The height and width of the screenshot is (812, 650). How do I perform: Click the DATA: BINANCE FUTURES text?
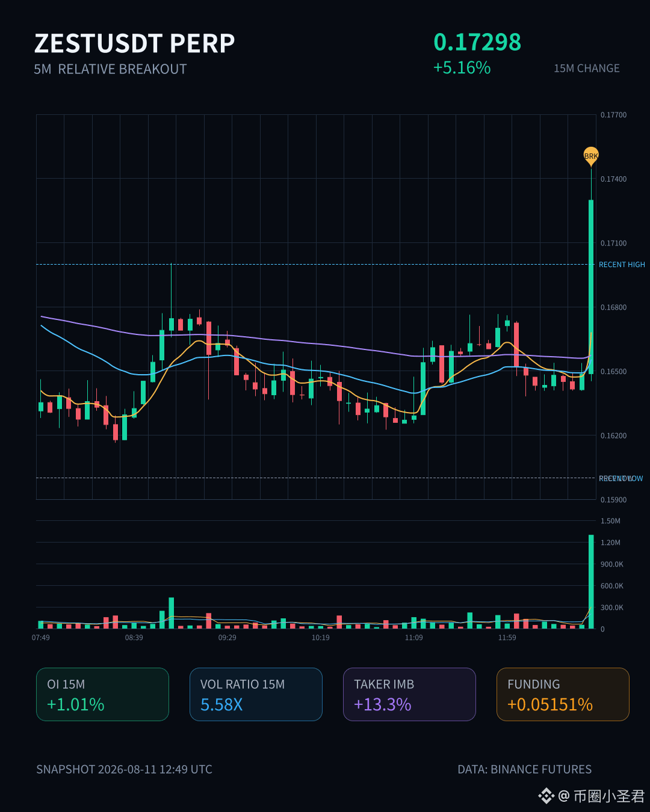(525, 769)
